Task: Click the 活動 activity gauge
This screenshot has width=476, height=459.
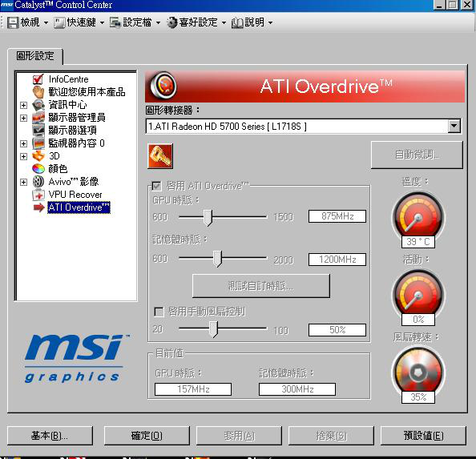Action: 418,294
